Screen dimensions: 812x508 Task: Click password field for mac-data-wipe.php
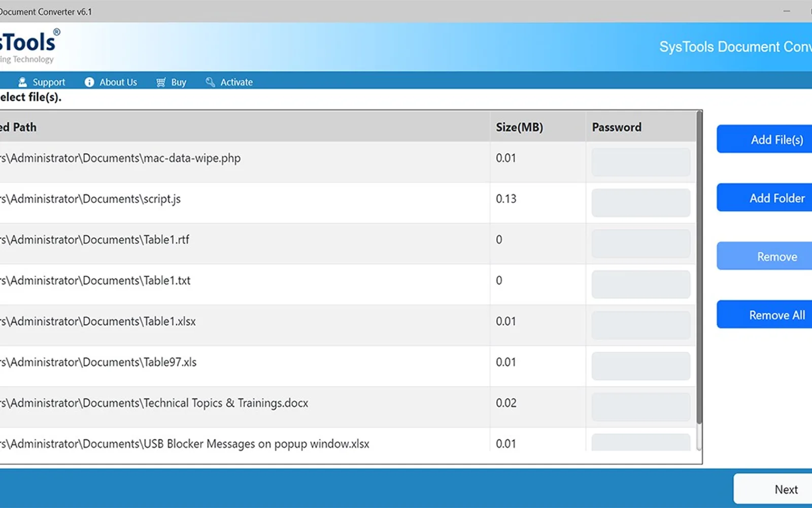click(640, 162)
